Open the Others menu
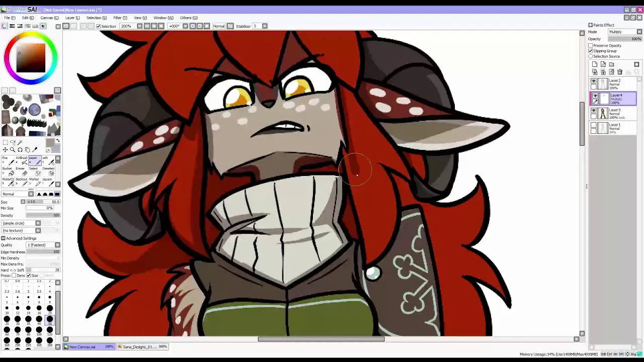 point(189,18)
